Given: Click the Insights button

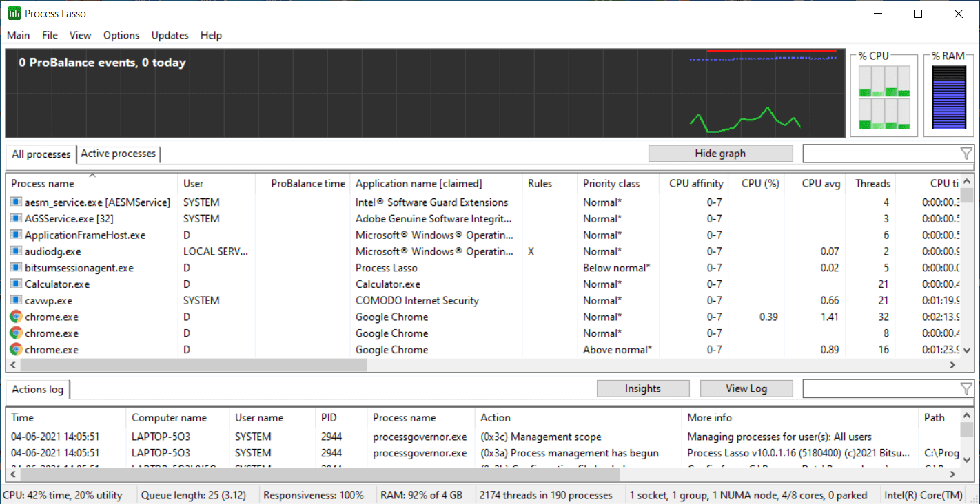Looking at the screenshot, I should (x=643, y=389).
